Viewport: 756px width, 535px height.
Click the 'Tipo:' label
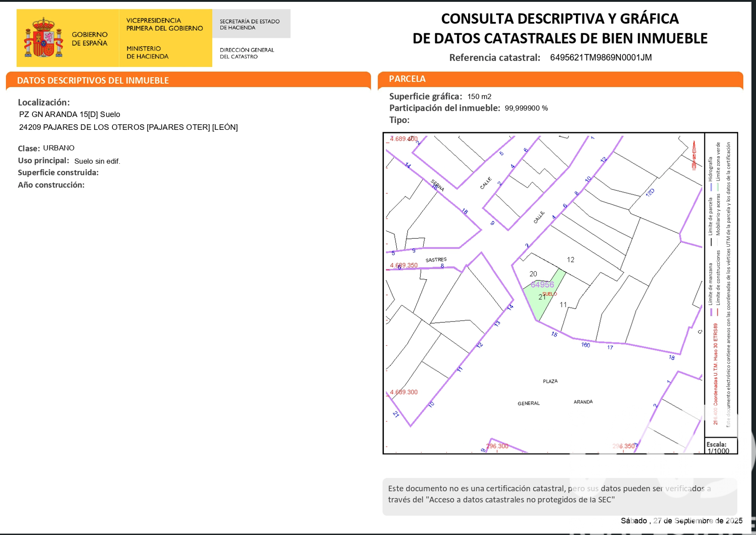coord(399,120)
